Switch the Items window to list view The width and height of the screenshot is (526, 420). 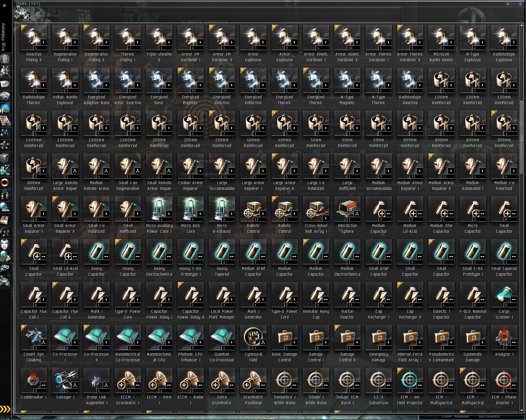49,14
